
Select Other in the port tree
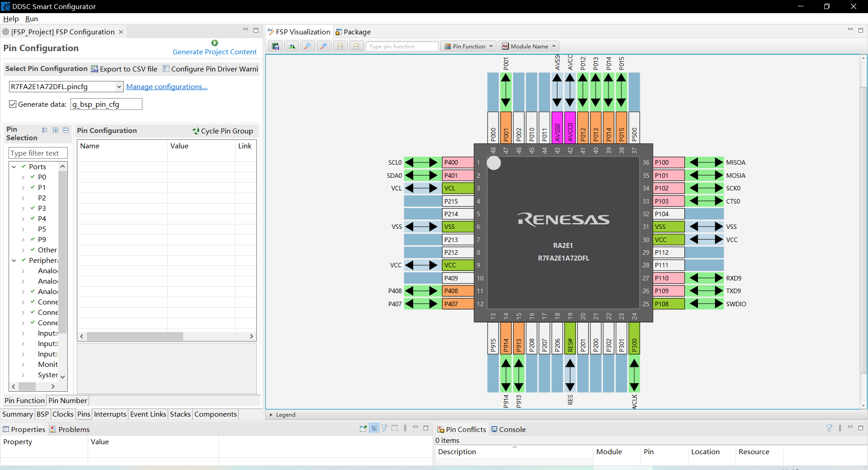click(x=47, y=250)
